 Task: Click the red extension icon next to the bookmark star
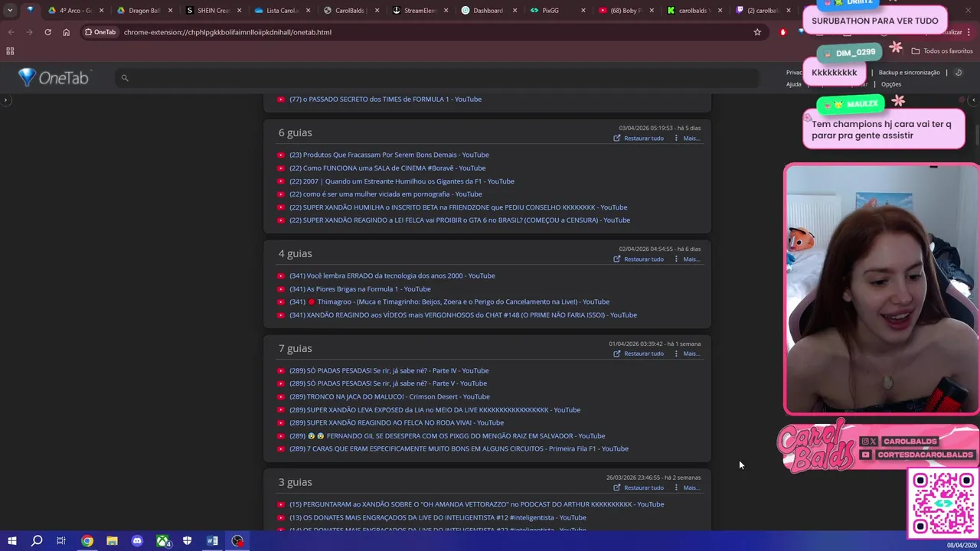(782, 32)
